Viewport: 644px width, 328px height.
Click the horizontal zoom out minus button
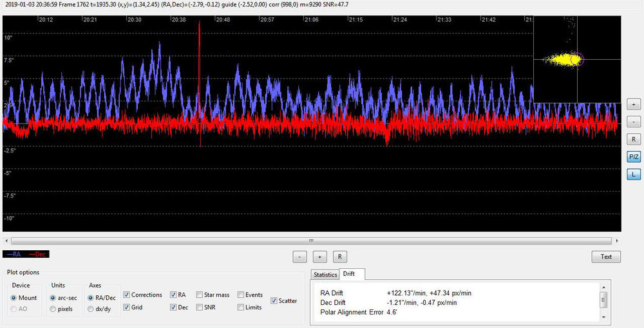(300, 257)
